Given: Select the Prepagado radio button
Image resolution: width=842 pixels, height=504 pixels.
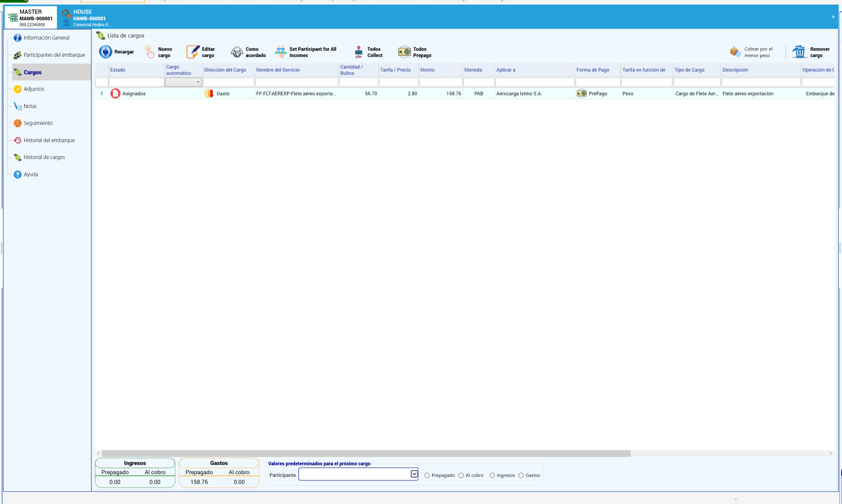Looking at the screenshot, I should 427,476.
